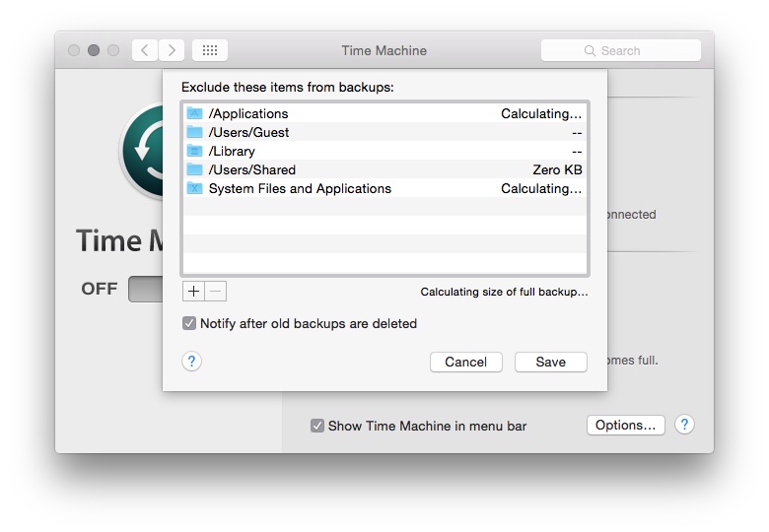769x532 pixels.
Task: Select System Files and Applications row text
Action: tap(300, 188)
